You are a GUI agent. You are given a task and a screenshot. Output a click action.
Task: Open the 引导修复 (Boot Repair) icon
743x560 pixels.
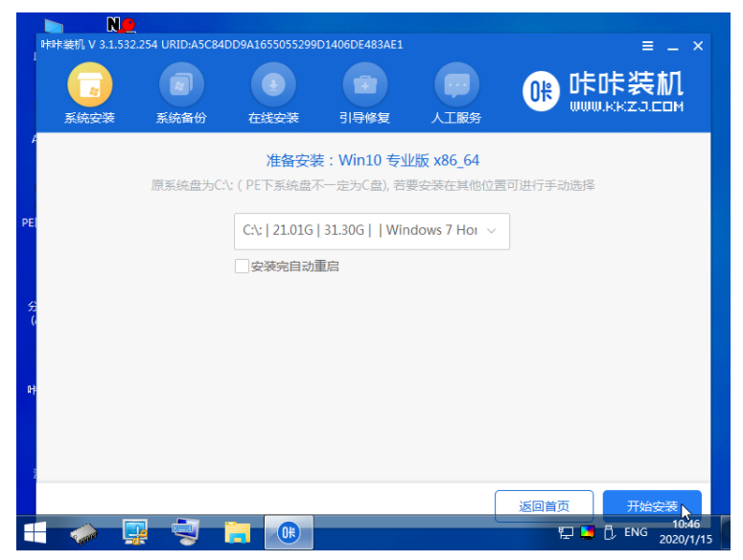(364, 88)
